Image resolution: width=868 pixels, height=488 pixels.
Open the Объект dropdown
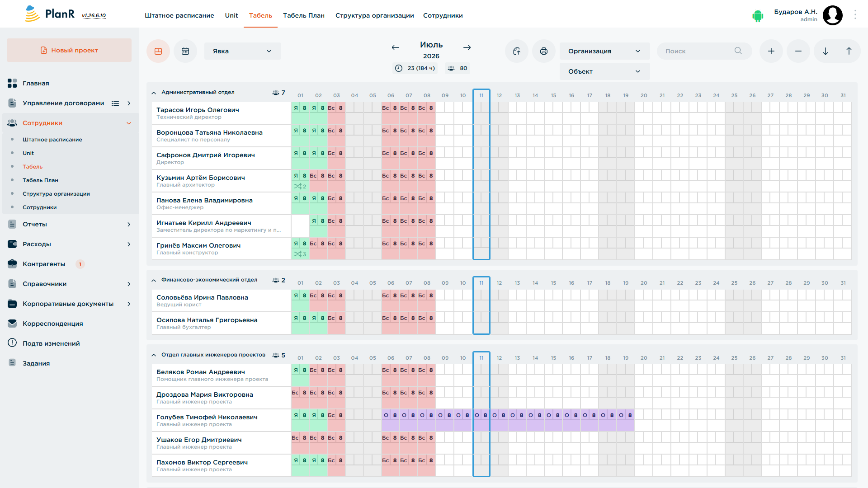[x=605, y=71]
